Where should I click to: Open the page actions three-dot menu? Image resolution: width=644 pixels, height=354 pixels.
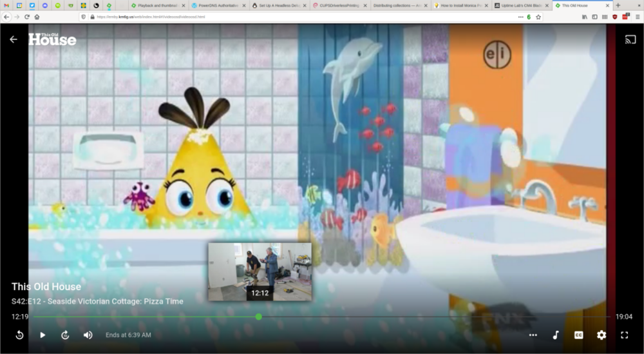click(x=520, y=17)
